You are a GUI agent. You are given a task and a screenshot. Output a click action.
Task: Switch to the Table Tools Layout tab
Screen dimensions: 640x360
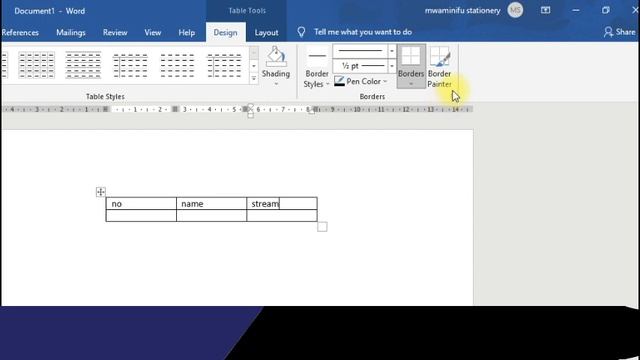(x=266, y=32)
